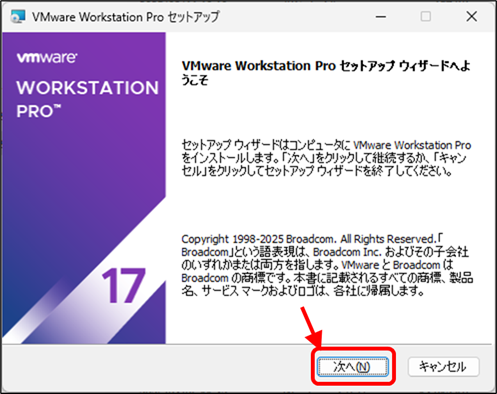The width and height of the screenshot is (497, 394).
Task: Click the installer icon in the title bar
Action: coord(17,16)
